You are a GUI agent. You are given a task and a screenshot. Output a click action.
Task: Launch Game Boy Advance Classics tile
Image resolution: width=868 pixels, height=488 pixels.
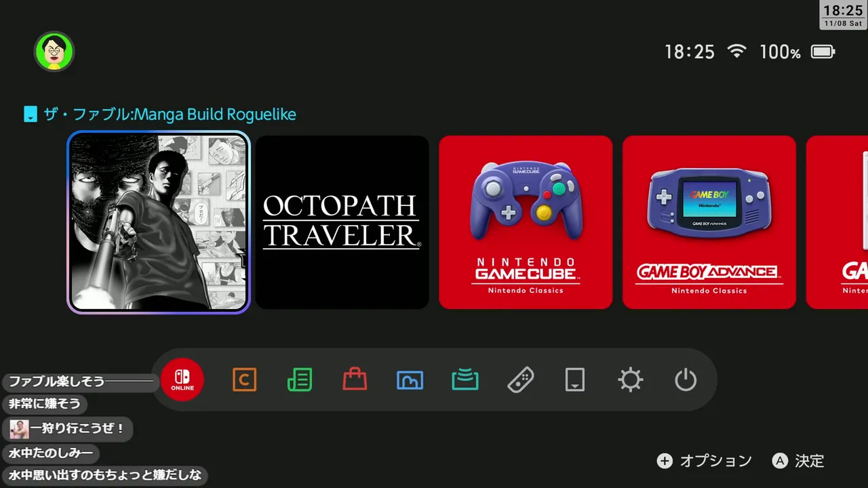[709, 222]
